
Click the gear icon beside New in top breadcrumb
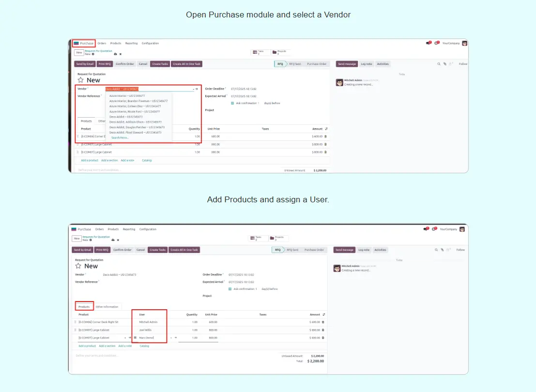(x=93, y=54)
